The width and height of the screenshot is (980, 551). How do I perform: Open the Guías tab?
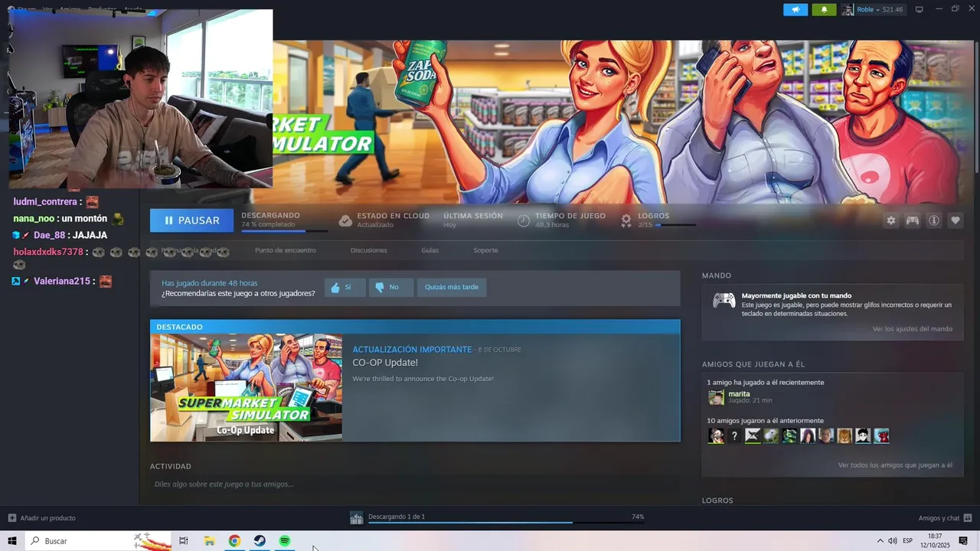click(x=430, y=250)
